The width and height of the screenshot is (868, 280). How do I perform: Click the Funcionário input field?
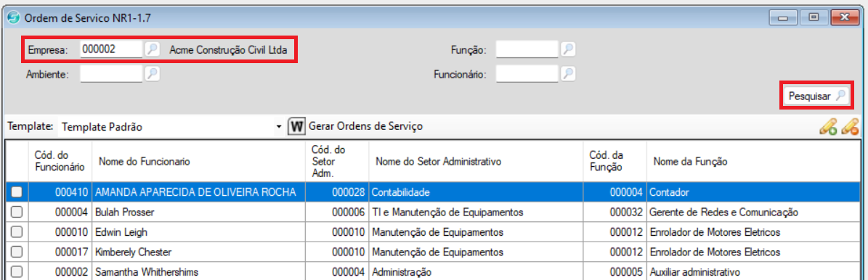pyautogui.click(x=527, y=73)
